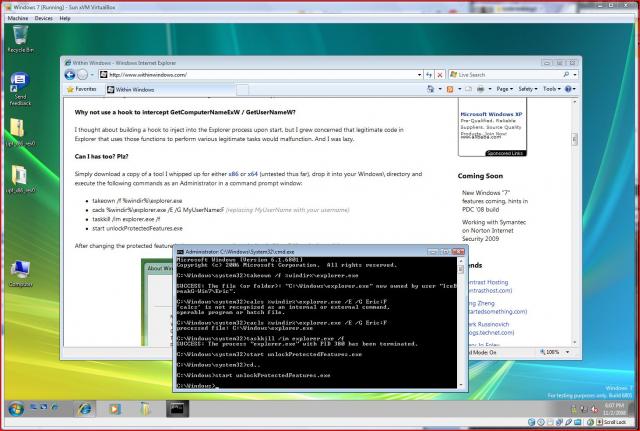The width and height of the screenshot is (640, 431).
Task: Open the VirtualBox Machine menu
Action: (18, 18)
